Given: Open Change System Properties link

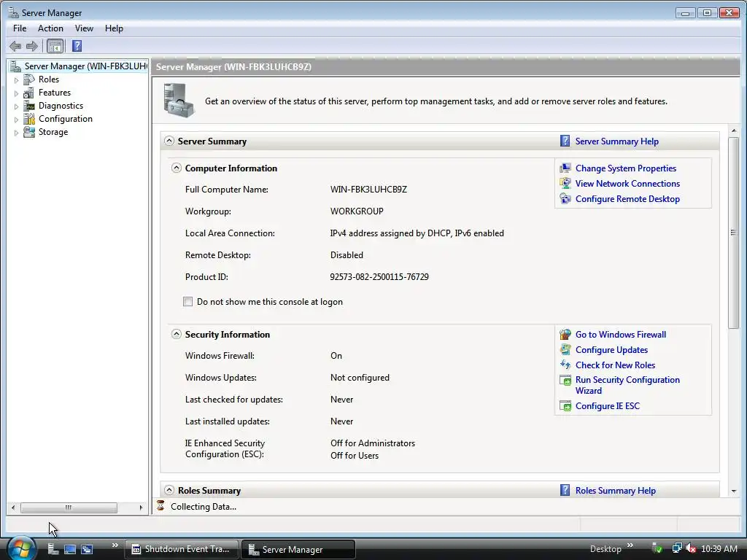Looking at the screenshot, I should pos(625,168).
